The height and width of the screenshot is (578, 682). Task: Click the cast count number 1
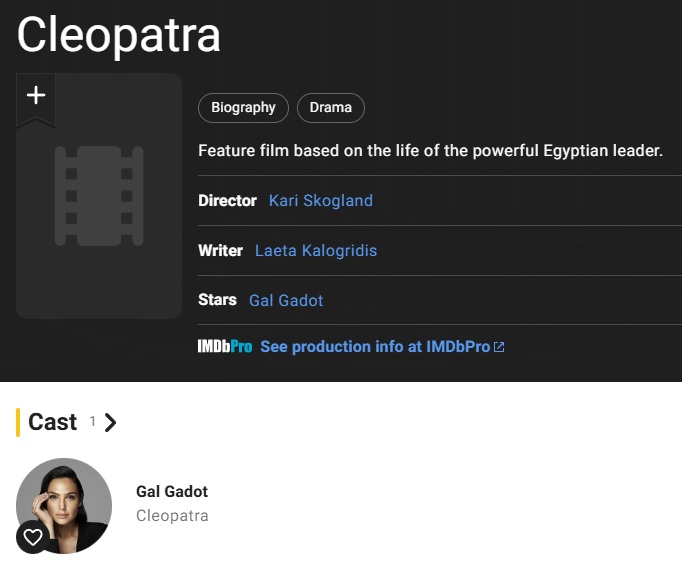coord(92,421)
